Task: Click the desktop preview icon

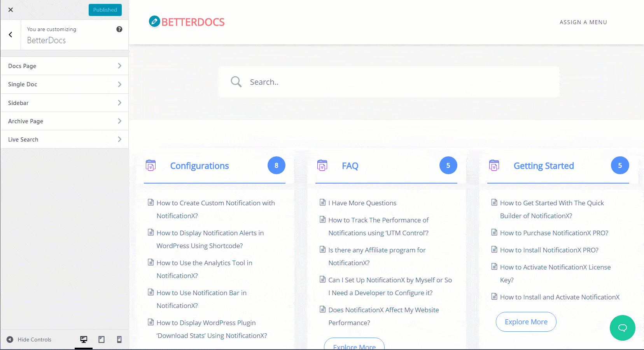Action: [84, 339]
